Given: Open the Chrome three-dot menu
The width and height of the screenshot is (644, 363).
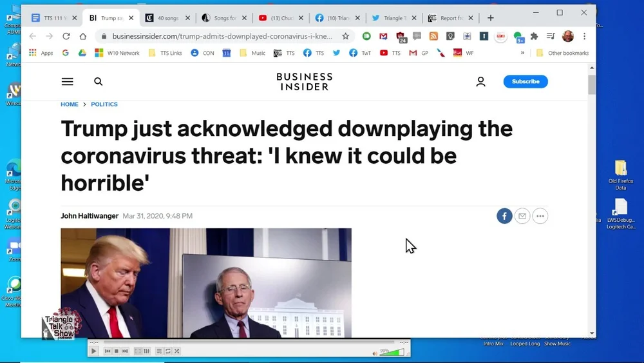Looking at the screenshot, I should 585,36.
